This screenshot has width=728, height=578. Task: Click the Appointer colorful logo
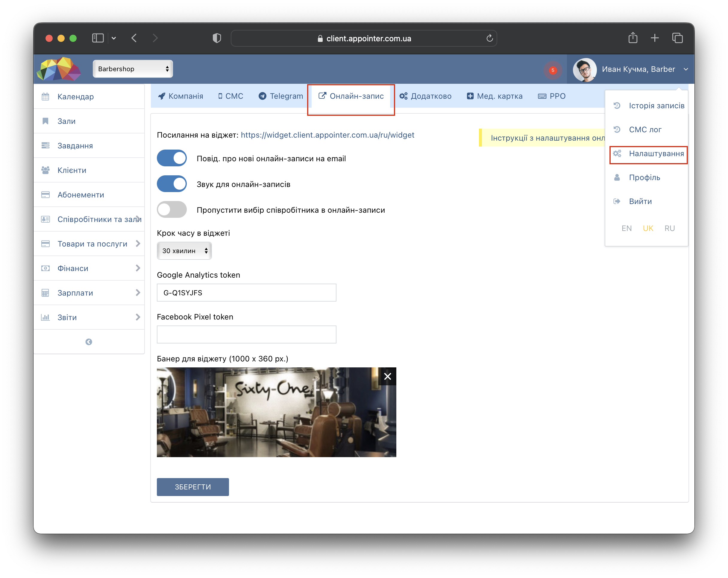pyautogui.click(x=59, y=69)
